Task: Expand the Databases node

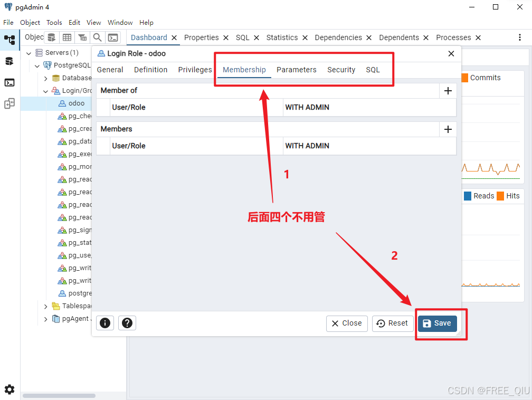Action: tap(45, 79)
